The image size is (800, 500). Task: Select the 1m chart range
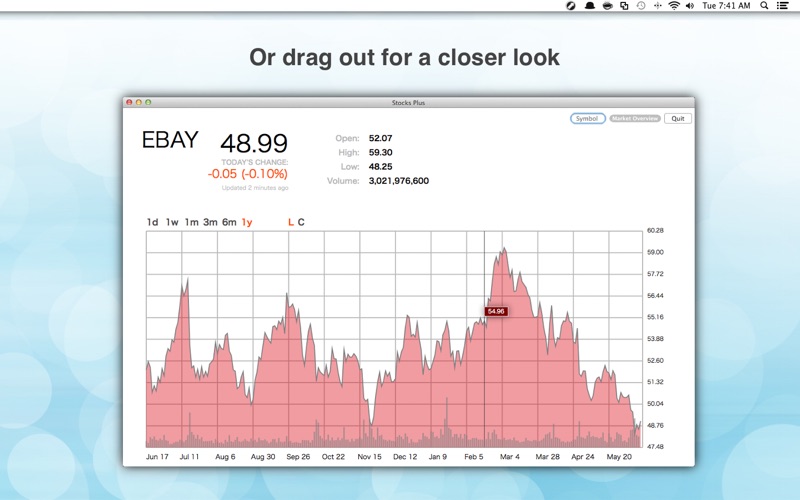[191, 222]
